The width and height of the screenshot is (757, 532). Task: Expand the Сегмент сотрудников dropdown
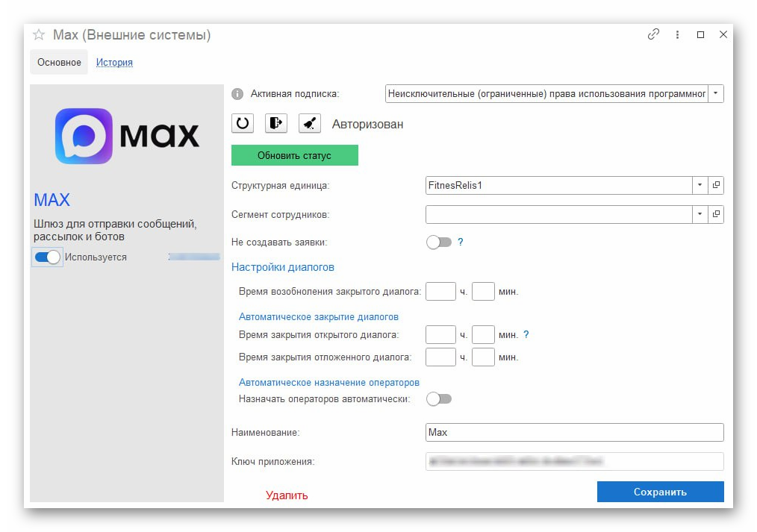click(700, 214)
